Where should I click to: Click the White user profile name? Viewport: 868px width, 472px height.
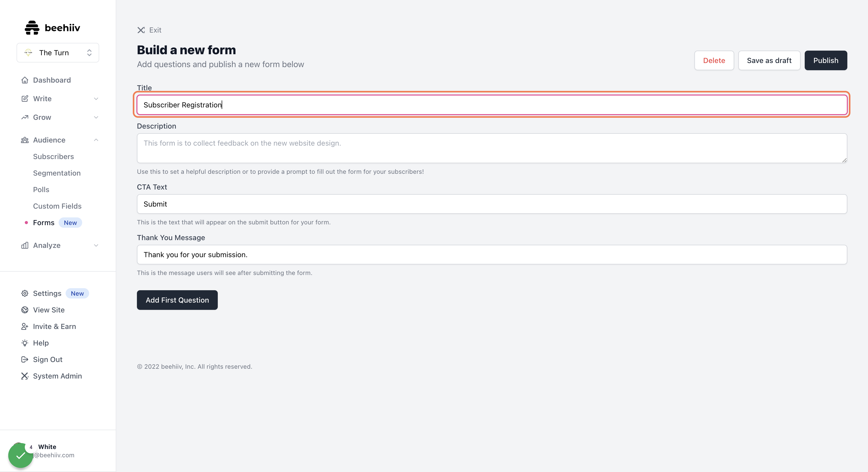pos(47,447)
